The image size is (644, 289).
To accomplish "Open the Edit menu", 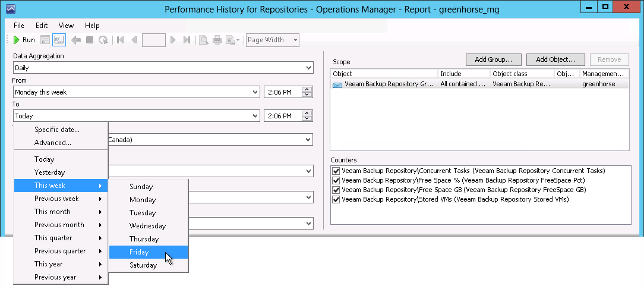I will pos(42,26).
